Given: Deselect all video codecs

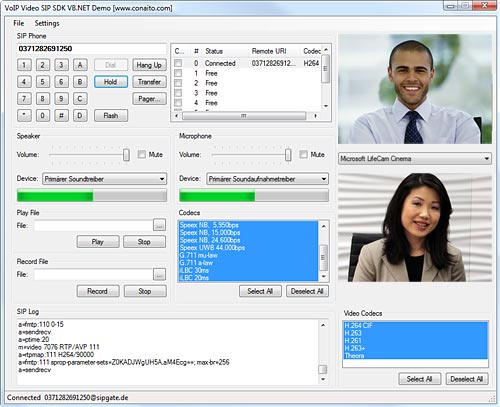Looking at the screenshot, I should click(x=467, y=379).
